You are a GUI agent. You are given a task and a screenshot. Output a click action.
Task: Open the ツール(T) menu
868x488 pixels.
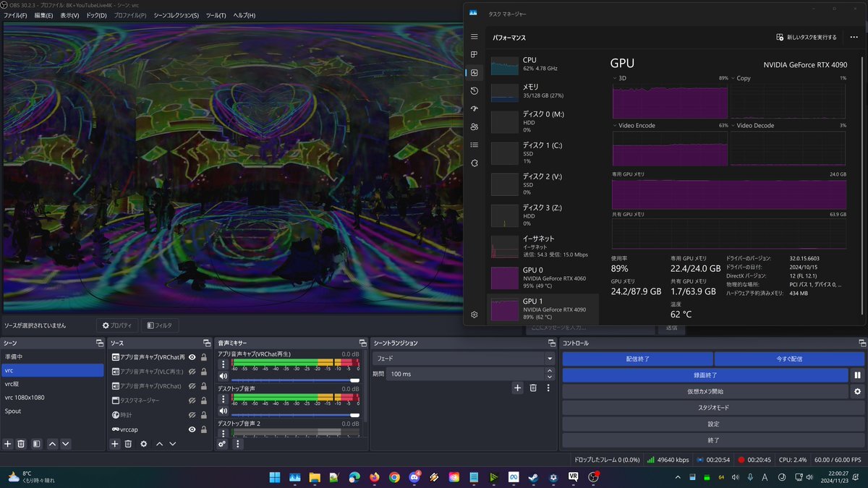pyautogui.click(x=216, y=15)
